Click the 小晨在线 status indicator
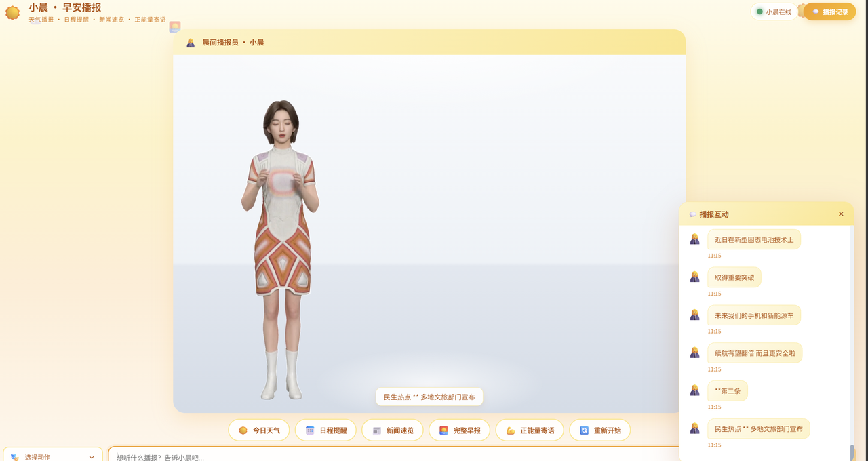This screenshot has width=868, height=461. pyautogui.click(x=774, y=12)
